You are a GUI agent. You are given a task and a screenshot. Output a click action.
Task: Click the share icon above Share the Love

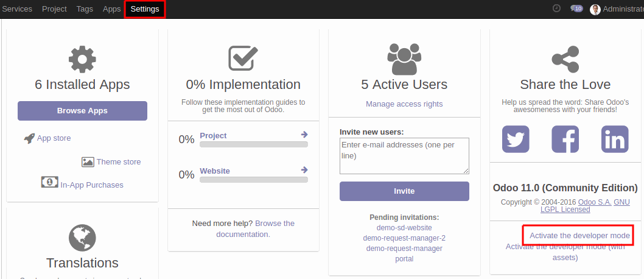click(565, 59)
